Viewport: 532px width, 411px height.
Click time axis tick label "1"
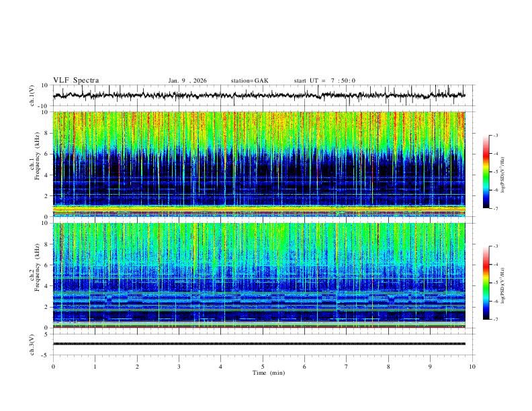pos(95,367)
